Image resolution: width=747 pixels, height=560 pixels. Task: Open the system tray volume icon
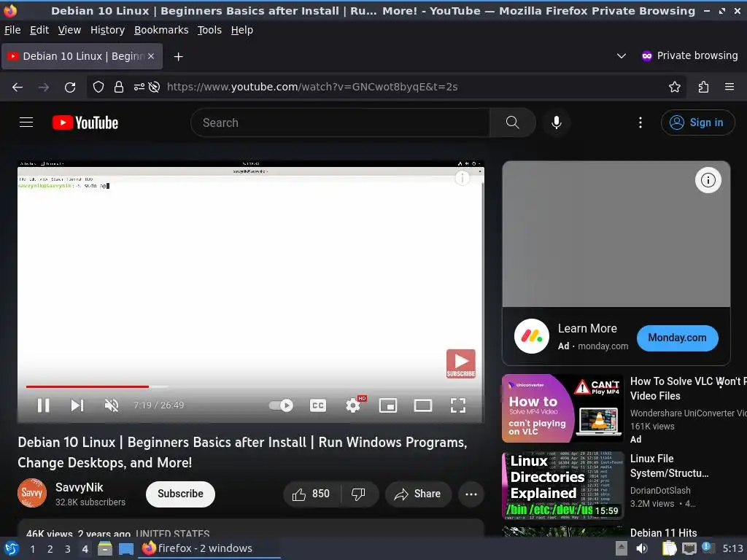[642, 548]
